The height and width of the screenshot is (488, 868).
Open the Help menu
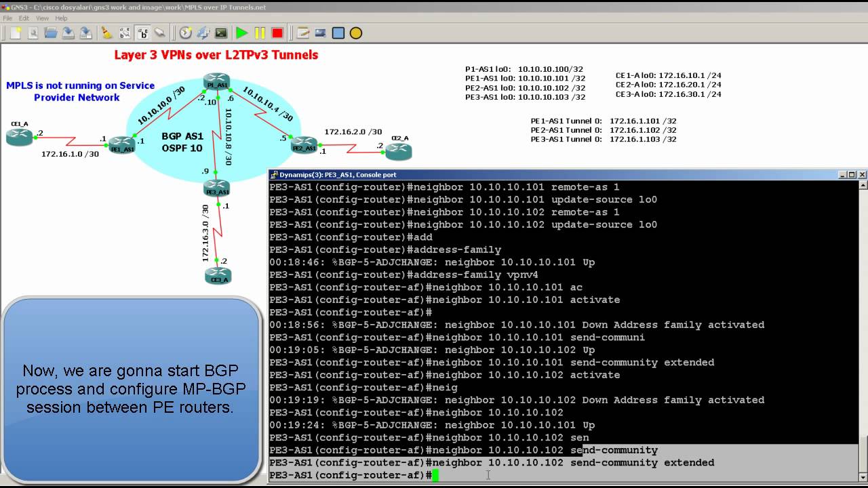pos(61,18)
